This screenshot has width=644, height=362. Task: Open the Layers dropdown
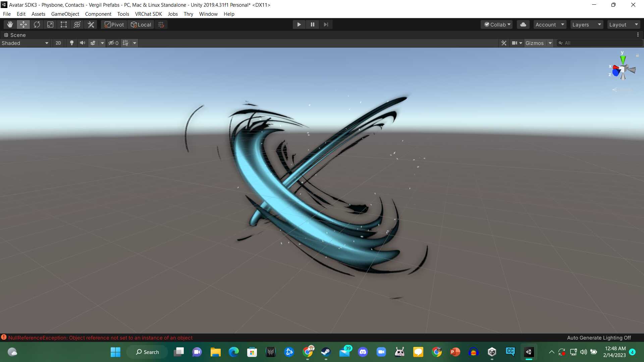pos(586,24)
